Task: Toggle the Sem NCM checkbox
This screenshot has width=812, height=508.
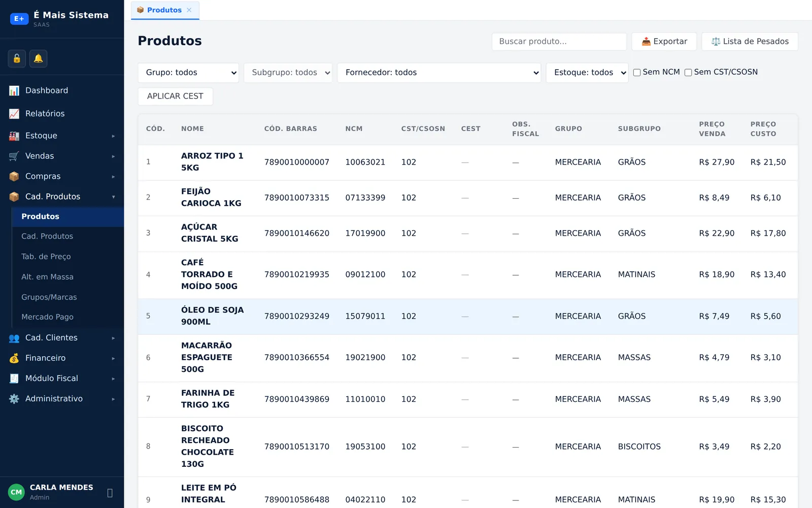Action: [637, 73]
